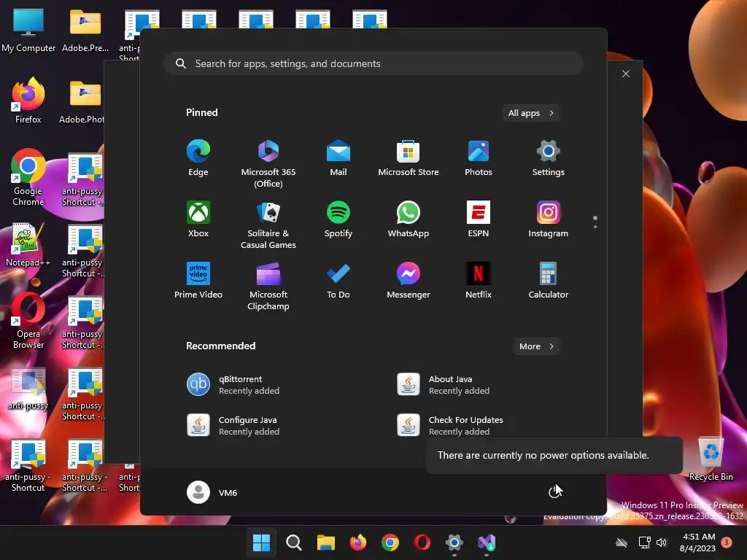This screenshot has width=747, height=560.
Task: Open the notification badge showing 3
Action: point(727,542)
